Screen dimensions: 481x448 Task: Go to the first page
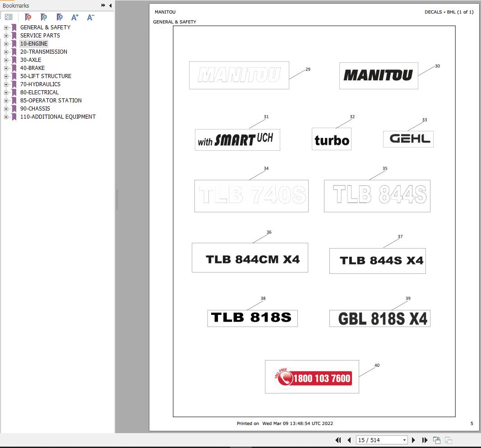click(x=338, y=440)
